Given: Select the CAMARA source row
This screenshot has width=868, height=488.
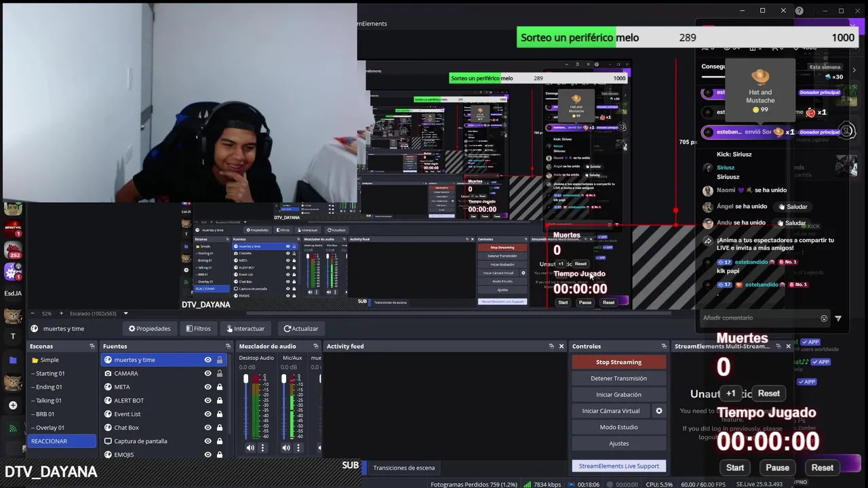Looking at the screenshot, I should pyautogui.click(x=163, y=373).
